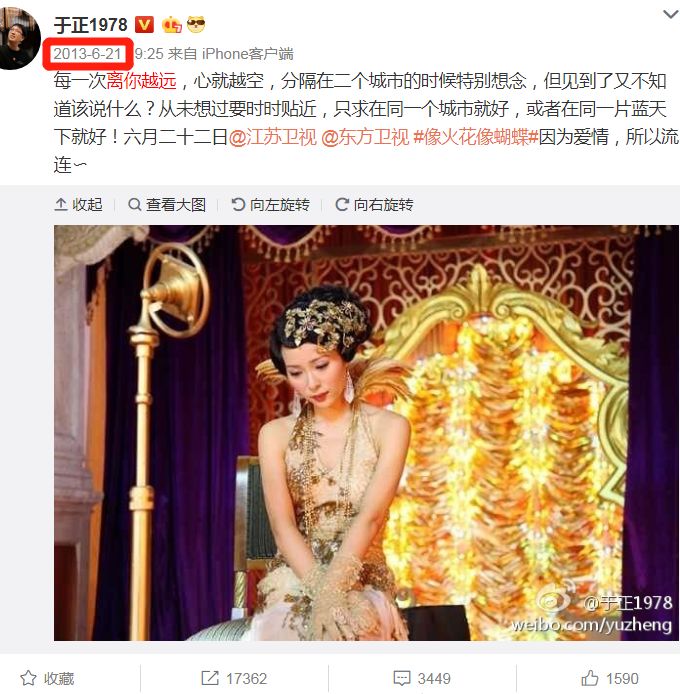Click the 2013-6-21 post date link
Image resolution: width=680 pixels, height=694 pixels.
[x=87, y=54]
